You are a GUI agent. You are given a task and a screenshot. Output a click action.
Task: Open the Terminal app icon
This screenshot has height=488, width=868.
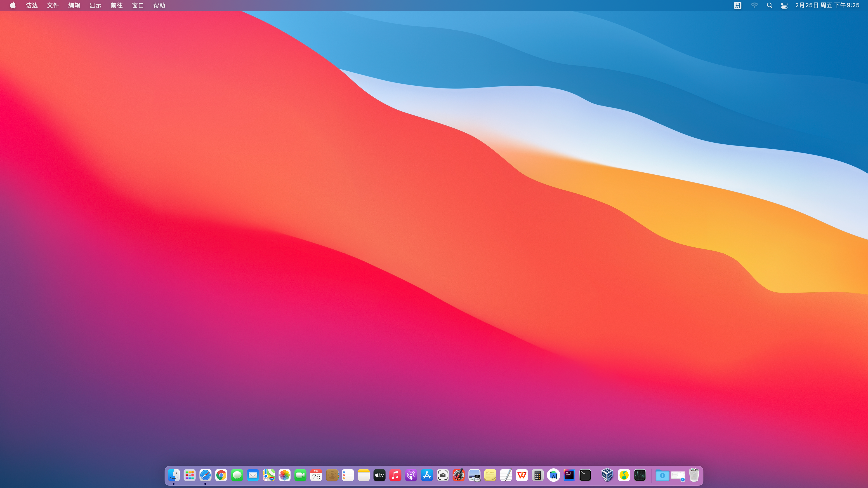(x=585, y=475)
